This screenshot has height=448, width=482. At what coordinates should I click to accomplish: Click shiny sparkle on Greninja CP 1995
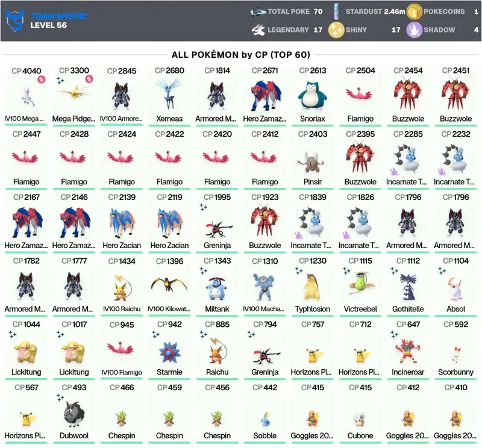click(x=203, y=207)
